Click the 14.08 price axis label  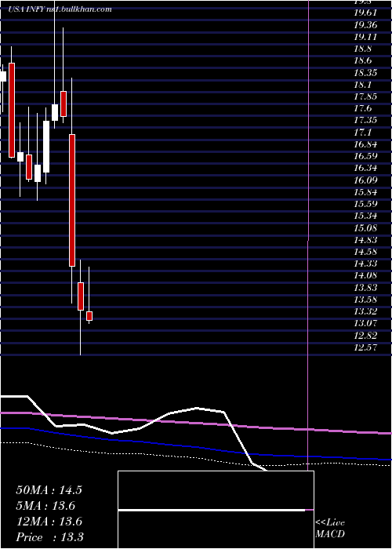(x=365, y=276)
